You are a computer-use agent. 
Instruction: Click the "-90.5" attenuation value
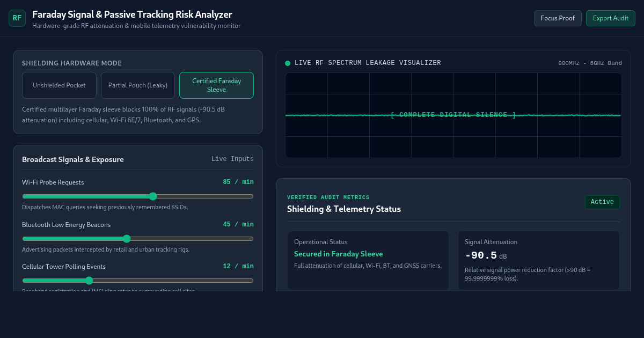481,256
